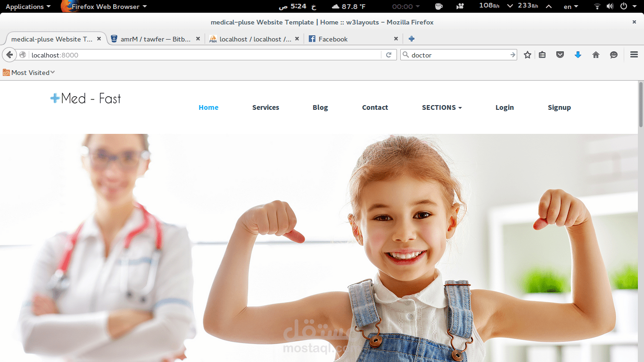
Task: Submit the doctor search with arrow
Action: [x=512, y=55]
